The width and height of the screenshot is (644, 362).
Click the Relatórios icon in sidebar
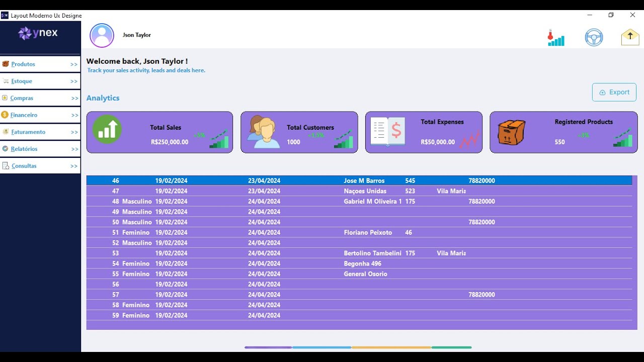click(x=5, y=149)
